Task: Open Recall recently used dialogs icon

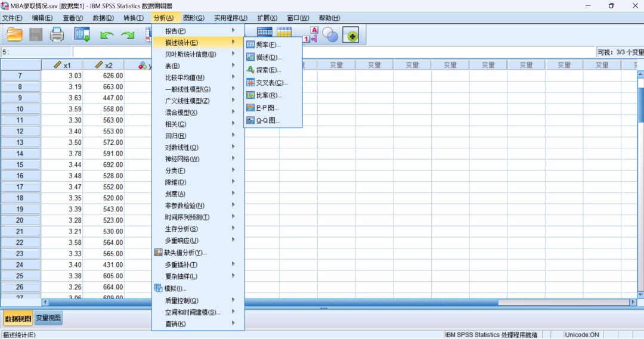Action: point(82,35)
